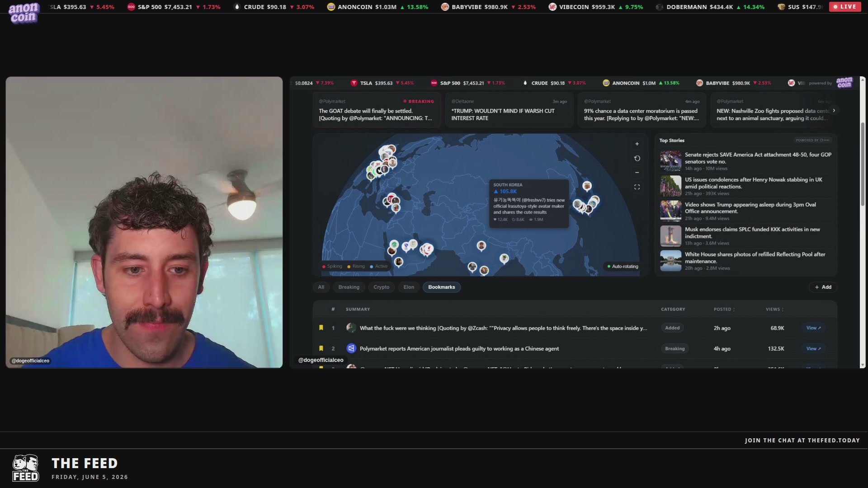Toggle the Spiking legend filter
Viewport: 868px width, 488px height.
pos(332,267)
